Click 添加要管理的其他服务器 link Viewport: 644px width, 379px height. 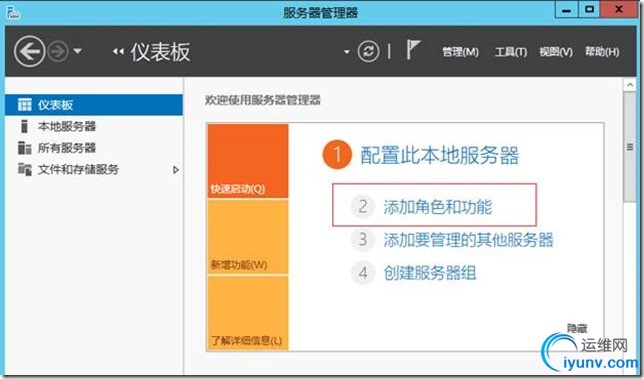[x=468, y=240]
